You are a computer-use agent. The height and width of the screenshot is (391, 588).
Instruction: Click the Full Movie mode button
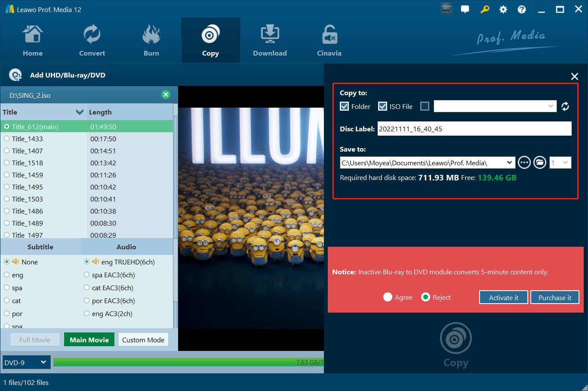(35, 340)
